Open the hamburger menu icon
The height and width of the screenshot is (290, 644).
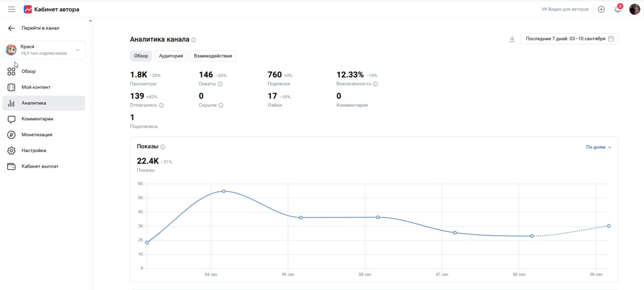click(x=11, y=9)
